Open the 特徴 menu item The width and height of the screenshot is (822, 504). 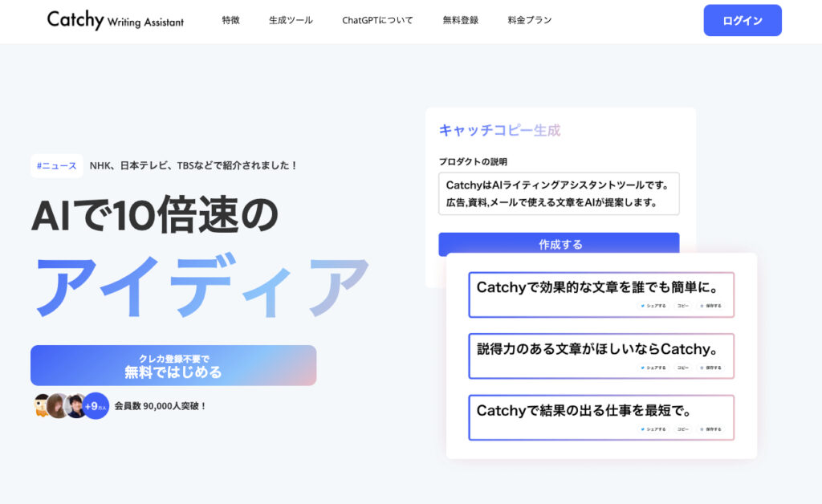230,20
